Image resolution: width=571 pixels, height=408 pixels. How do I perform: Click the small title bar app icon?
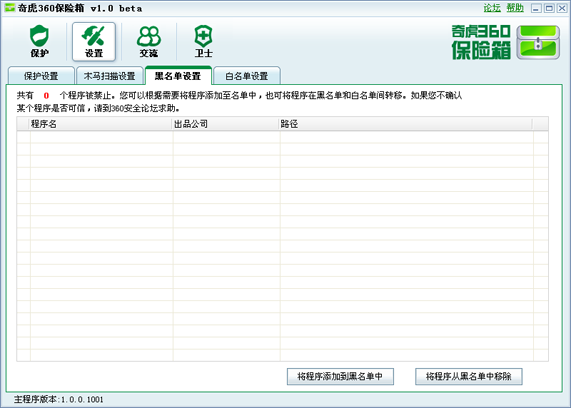pos(10,8)
